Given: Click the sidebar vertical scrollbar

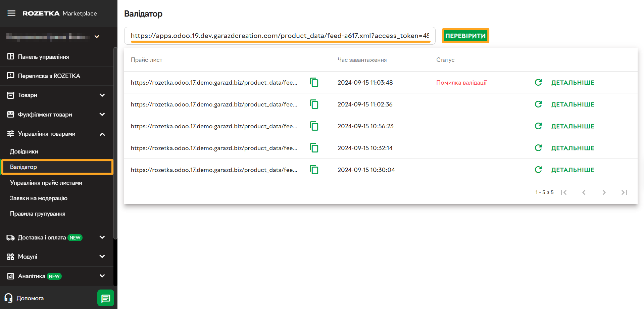Looking at the screenshot, I should pos(115,143).
